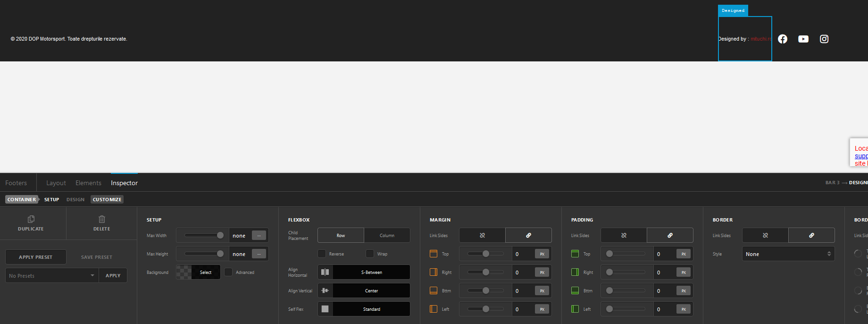Screen dimensions: 868x324
Task: Select the Design sub-tab
Action: pos(75,199)
